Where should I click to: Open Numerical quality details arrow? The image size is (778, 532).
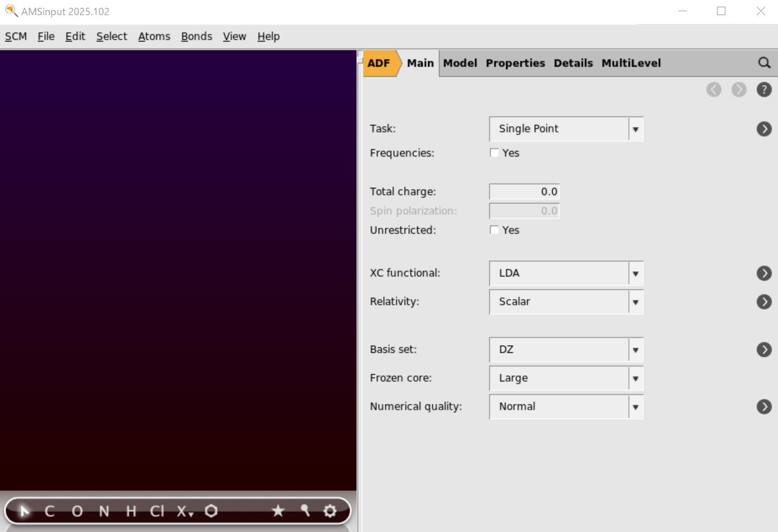coord(764,407)
